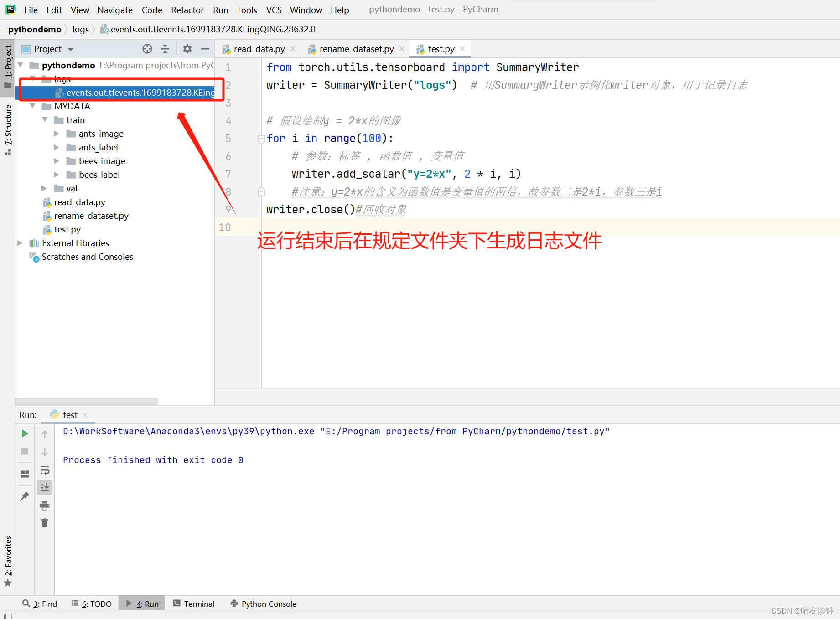This screenshot has width=840, height=619.
Task: Enable up-the-stack navigation arrow in Run panel
Action: click(x=44, y=433)
